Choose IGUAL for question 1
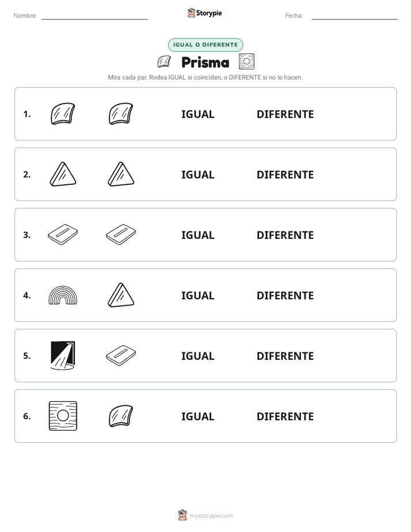 pos(197,114)
